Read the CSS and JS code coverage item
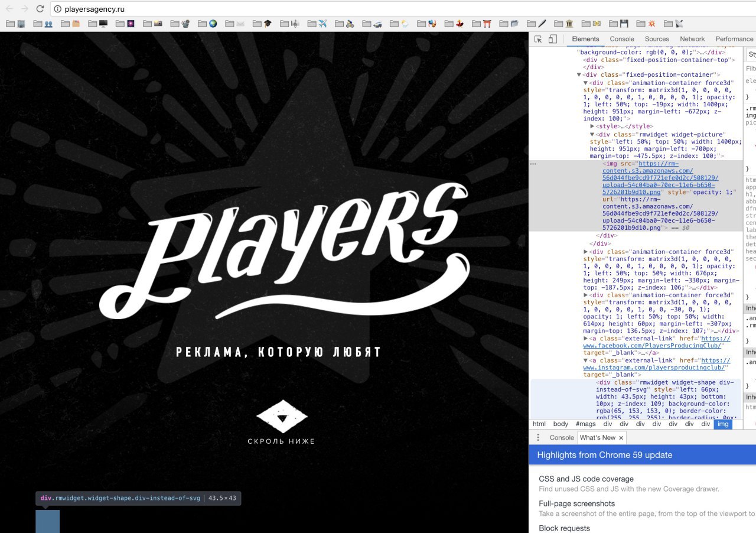756x533 pixels. coord(586,479)
